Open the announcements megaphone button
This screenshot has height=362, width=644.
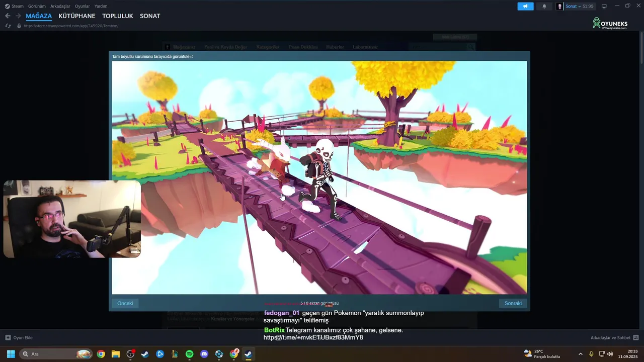[x=525, y=6]
